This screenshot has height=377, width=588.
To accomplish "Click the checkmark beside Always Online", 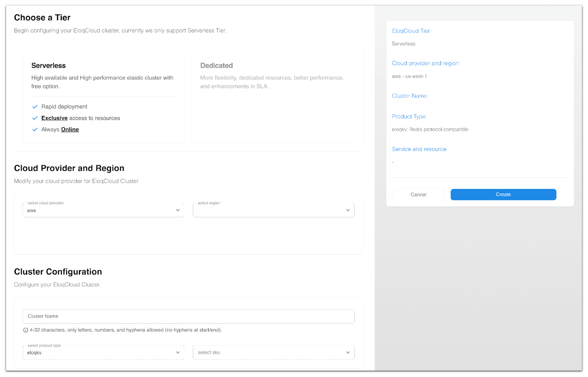I will pyautogui.click(x=35, y=129).
